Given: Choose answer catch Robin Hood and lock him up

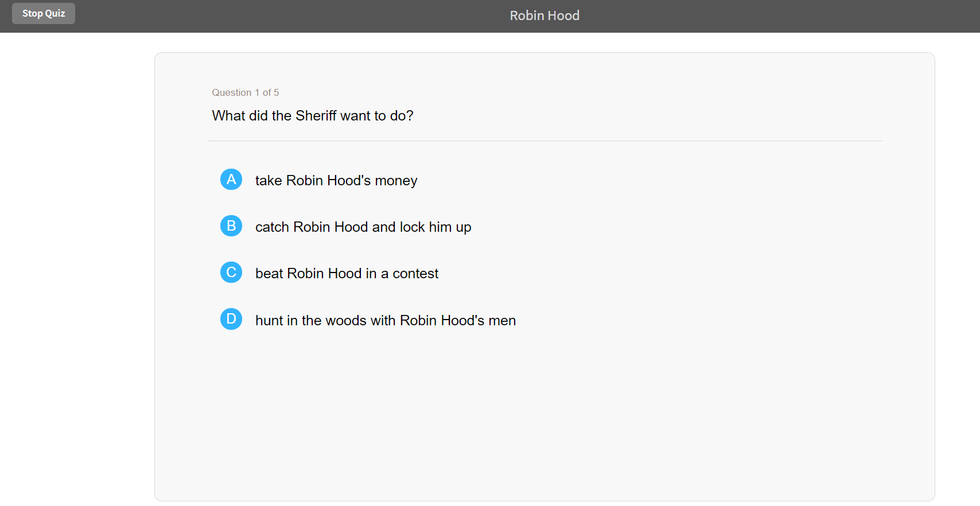Looking at the screenshot, I should click(x=363, y=227).
